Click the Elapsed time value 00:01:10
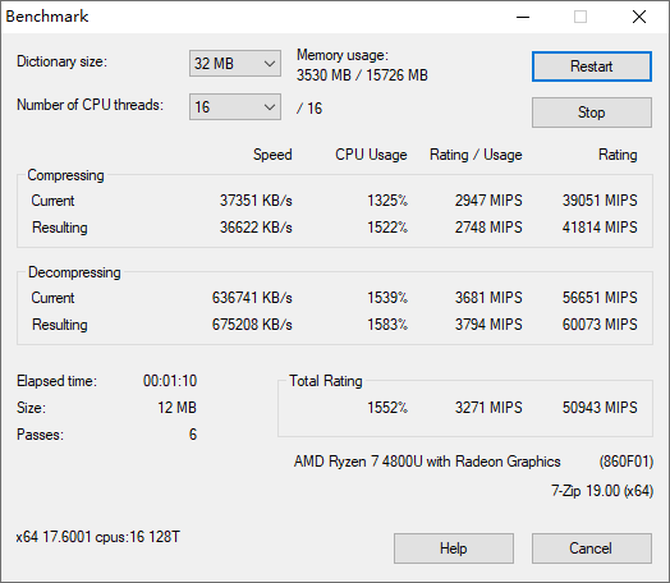 pyautogui.click(x=169, y=381)
